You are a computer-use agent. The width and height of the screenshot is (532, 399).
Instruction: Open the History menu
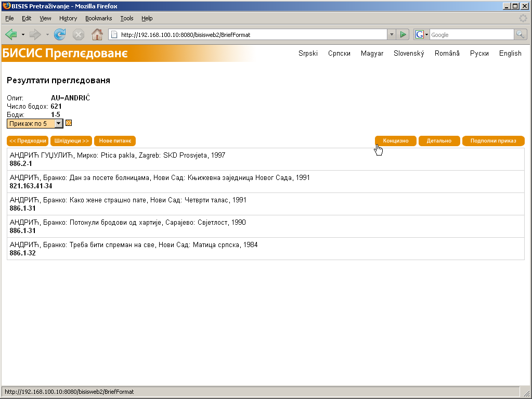click(68, 18)
